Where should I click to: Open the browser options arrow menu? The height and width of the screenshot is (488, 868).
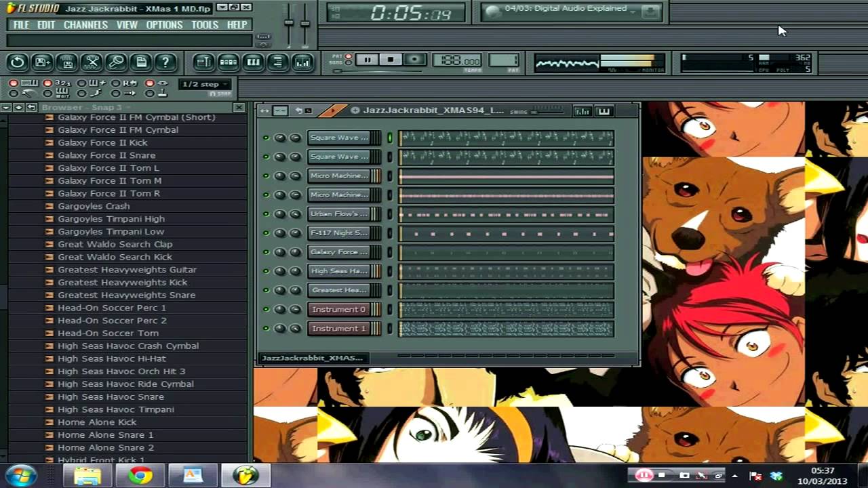tap(5, 107)
